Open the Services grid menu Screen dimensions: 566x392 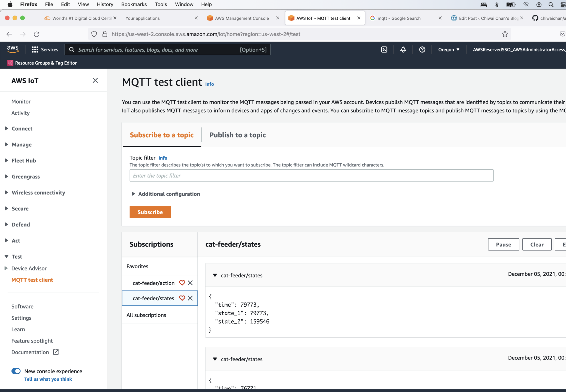pyautogui.click(x=45, y=50)
